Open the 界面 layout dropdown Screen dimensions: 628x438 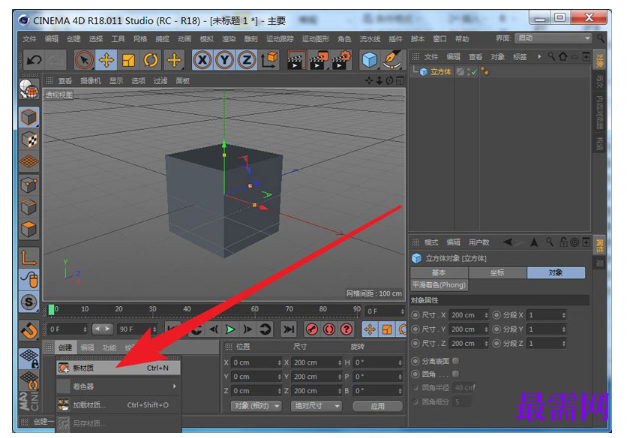coord(553,38)
